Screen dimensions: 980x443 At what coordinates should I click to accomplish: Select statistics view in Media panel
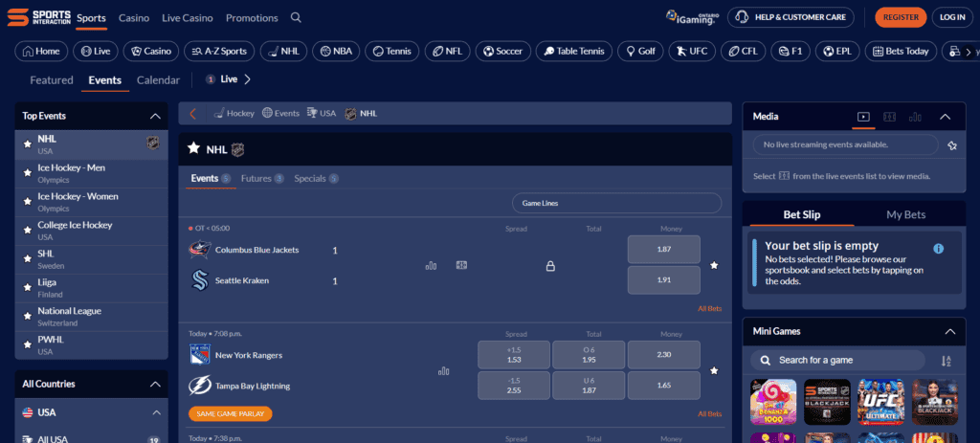pyautogui.click(x=916, y=116)
